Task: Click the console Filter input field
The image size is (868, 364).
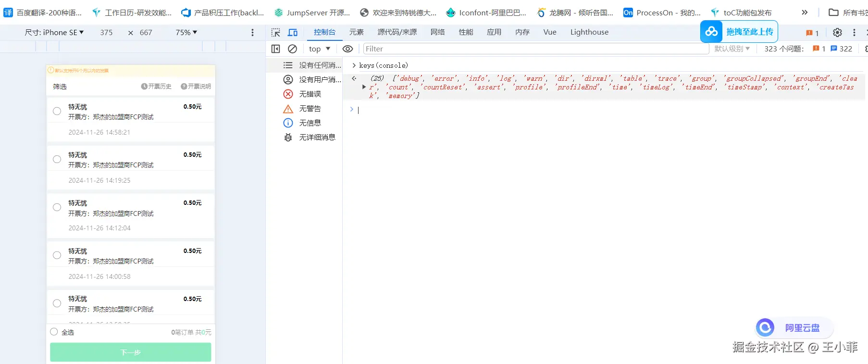Action: [x=535, y=49]
